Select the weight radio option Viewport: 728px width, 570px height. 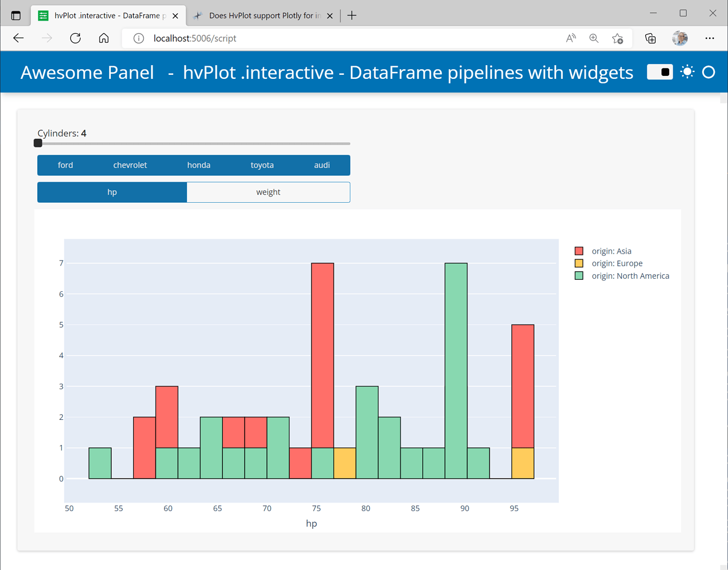pyautogui.click(x=268, y=192)
